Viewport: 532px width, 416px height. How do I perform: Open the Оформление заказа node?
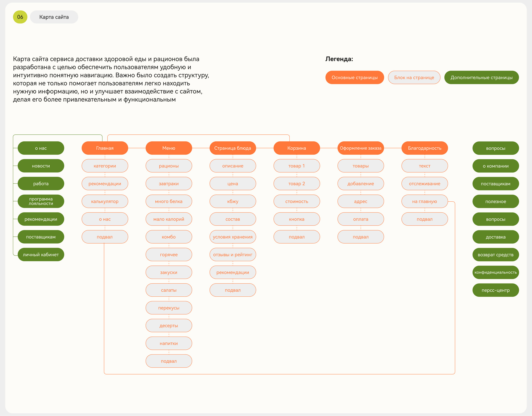pyautogui.click(x=361, y=148)
